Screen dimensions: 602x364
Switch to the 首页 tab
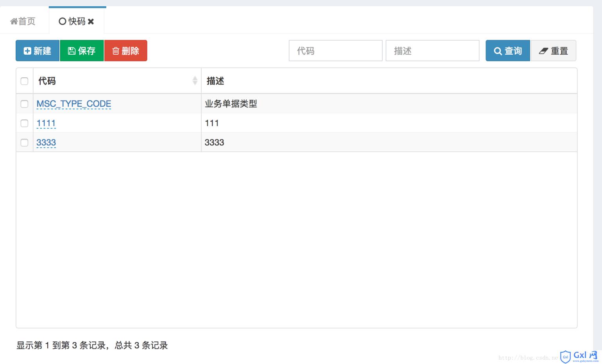click(x=23, y=21)
